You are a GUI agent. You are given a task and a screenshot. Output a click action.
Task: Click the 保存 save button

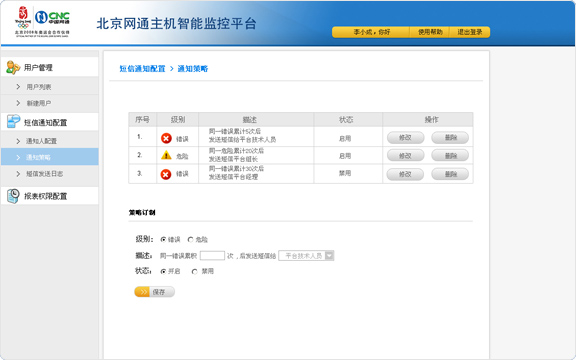click(x=154, y=292)
